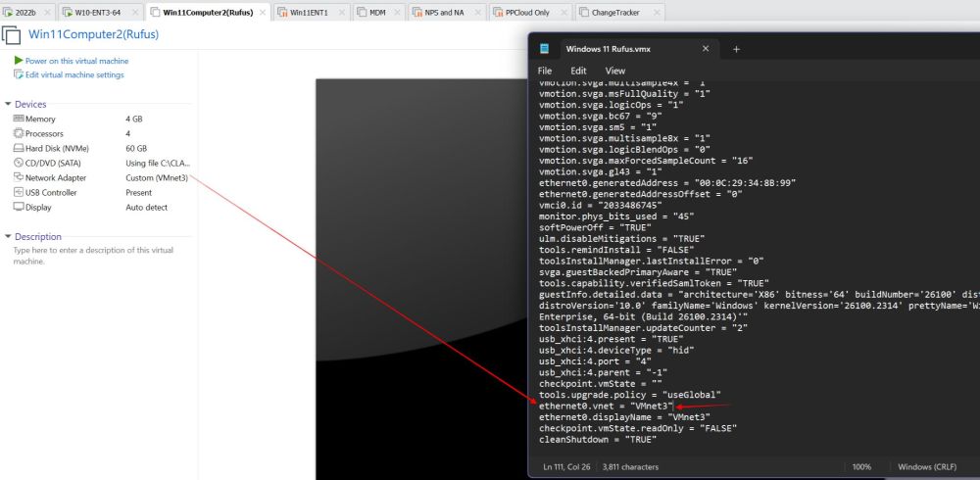Switch to the 2022b tab
980x480 pixels.
tap(25, 13)
